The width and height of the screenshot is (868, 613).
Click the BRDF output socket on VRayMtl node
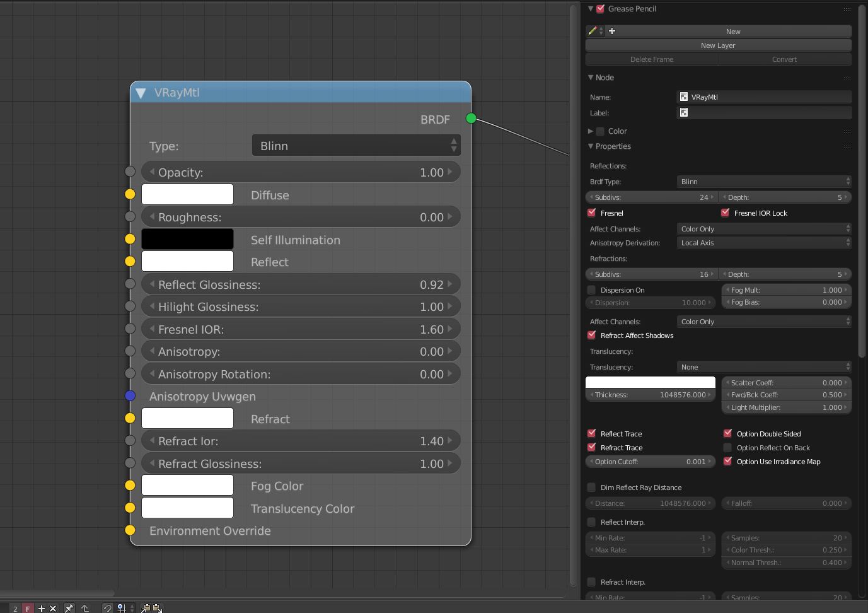pyautogui.click(x=471, y=118)
